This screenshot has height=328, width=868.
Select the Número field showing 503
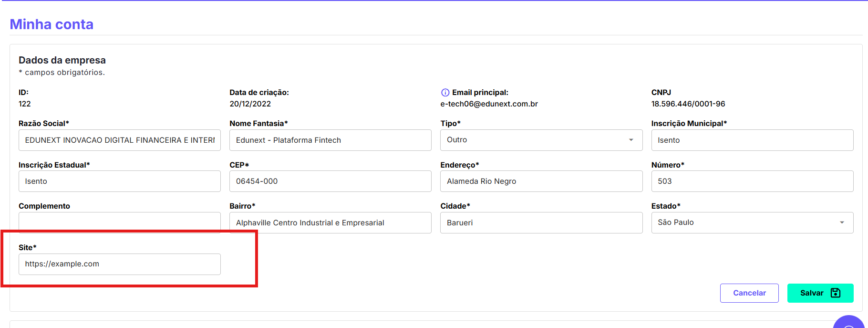tap(752, 181)
